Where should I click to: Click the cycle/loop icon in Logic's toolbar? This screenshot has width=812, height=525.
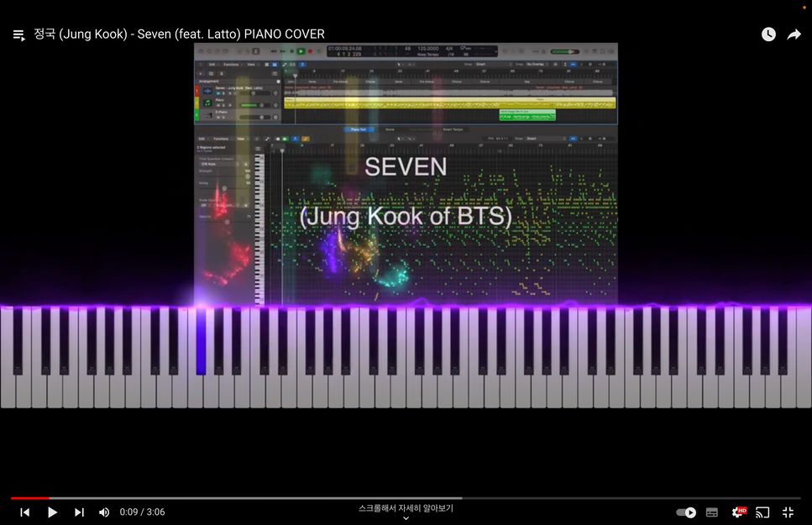pos(318,50)
